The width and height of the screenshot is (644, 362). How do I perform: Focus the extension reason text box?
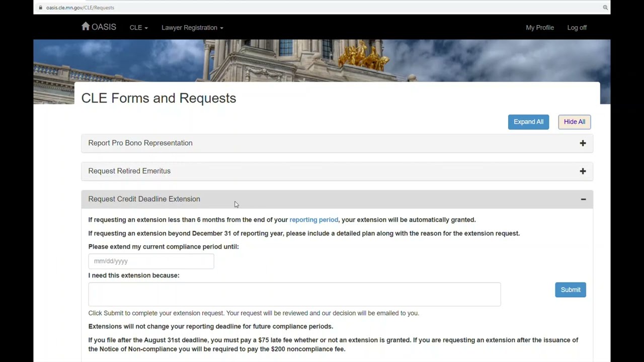click(x=294, y=294)
